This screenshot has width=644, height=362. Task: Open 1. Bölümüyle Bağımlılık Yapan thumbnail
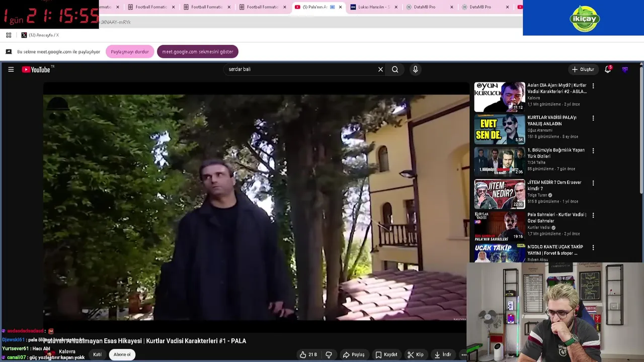499,161
